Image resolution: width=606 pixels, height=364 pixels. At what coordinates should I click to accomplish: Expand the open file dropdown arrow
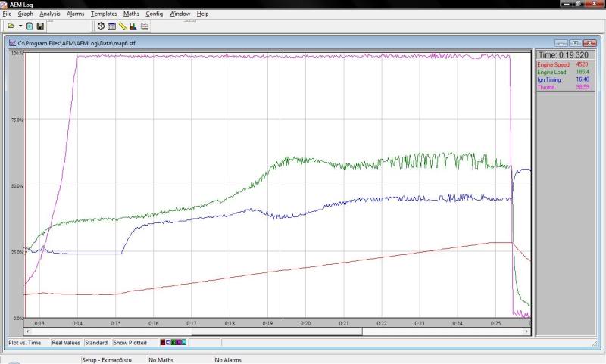(x=20, y=26)
